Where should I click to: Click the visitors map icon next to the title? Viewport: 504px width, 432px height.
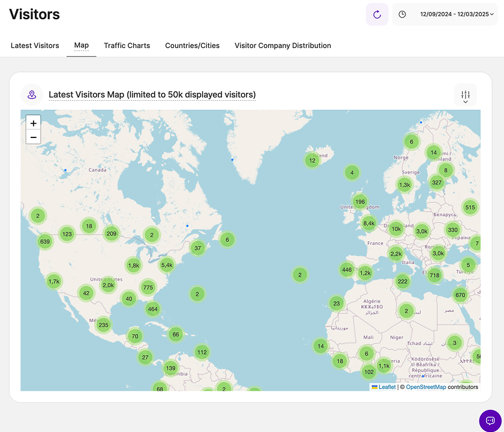(32, 94)
